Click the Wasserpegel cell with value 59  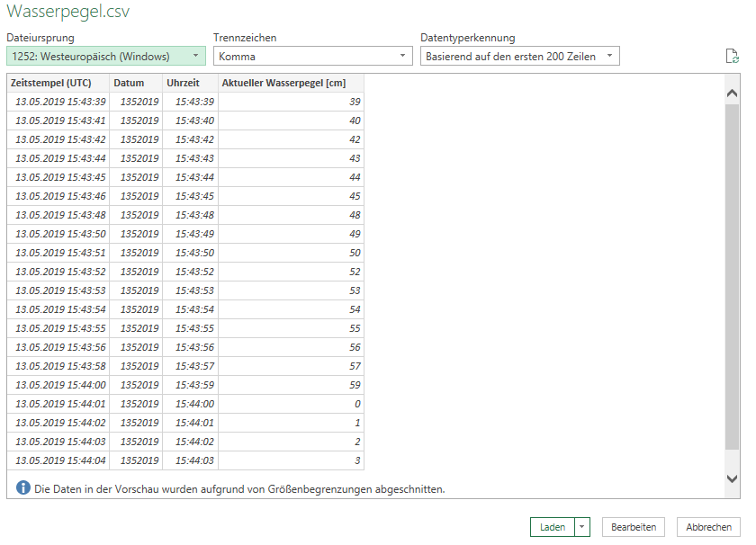(x=291, y=385)
